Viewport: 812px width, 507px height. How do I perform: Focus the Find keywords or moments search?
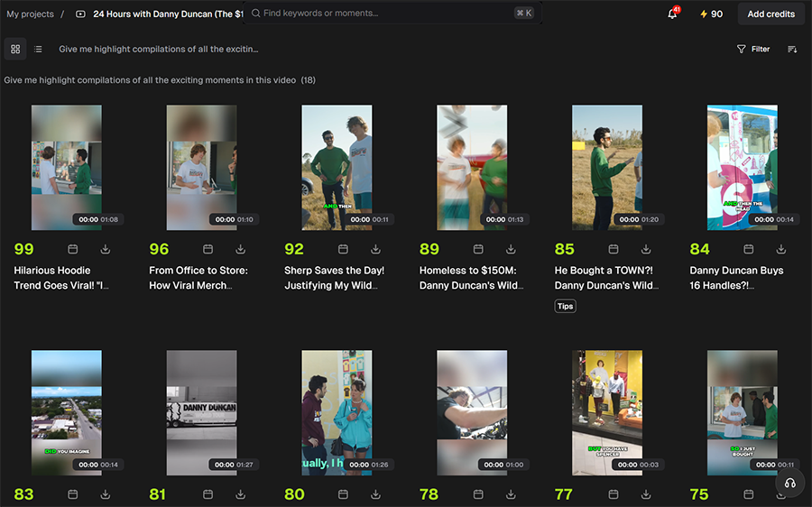[392, 13]
